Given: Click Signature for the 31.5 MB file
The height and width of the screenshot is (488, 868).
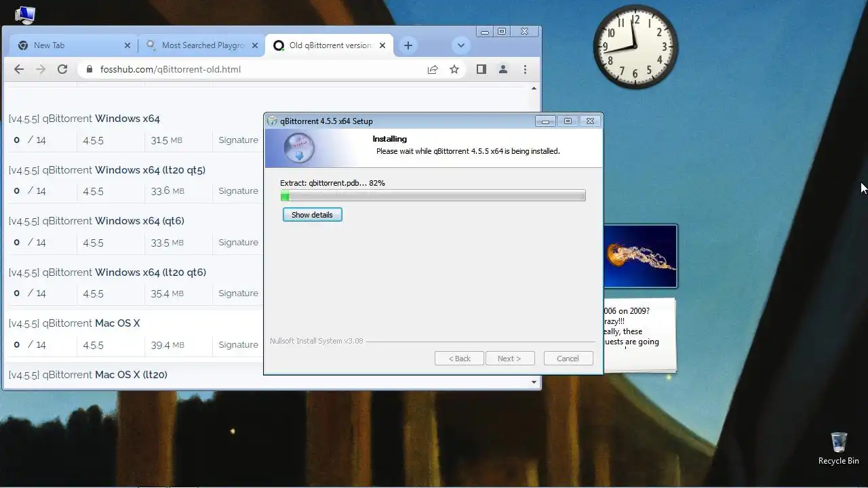Looking at the screenshot, I should coord(238,140).
